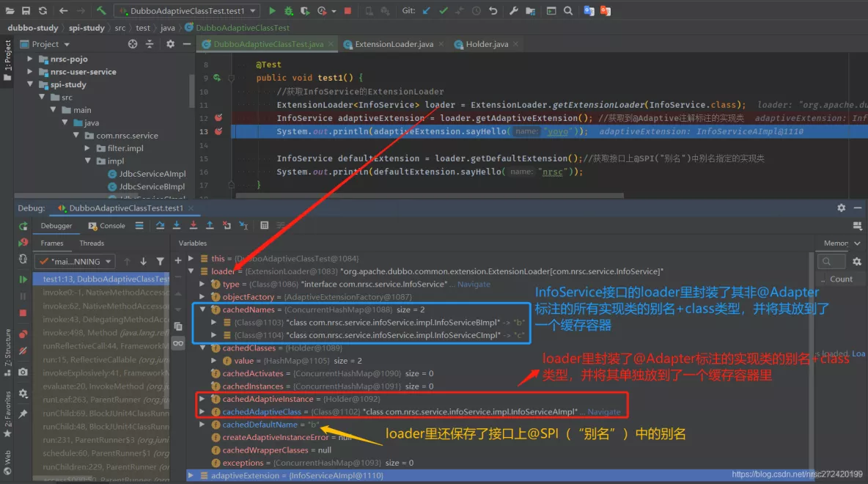The image size is (868, 484).
Task: Expand the cachedAdaptiveInstance node
Action: point(202,399)
